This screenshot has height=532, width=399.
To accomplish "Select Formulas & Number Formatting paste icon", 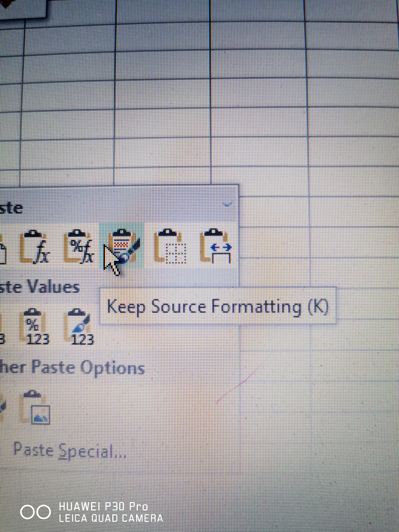I will point(79,247).
